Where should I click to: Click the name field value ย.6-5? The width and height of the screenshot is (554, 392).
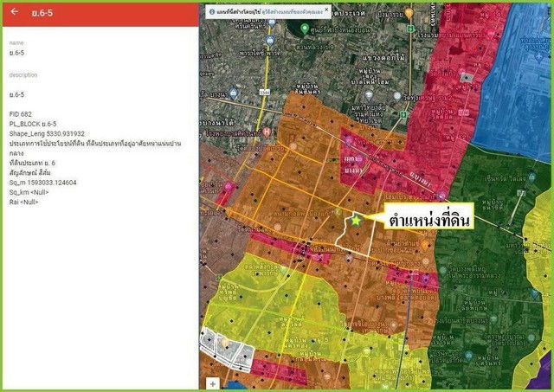tap(16, 53)
